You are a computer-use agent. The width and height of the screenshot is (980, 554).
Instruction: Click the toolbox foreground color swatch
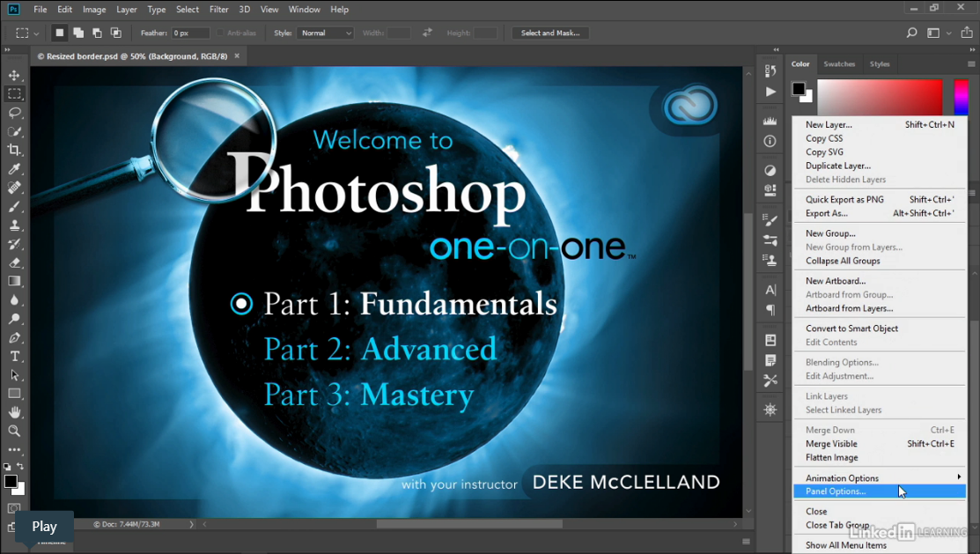11,482
